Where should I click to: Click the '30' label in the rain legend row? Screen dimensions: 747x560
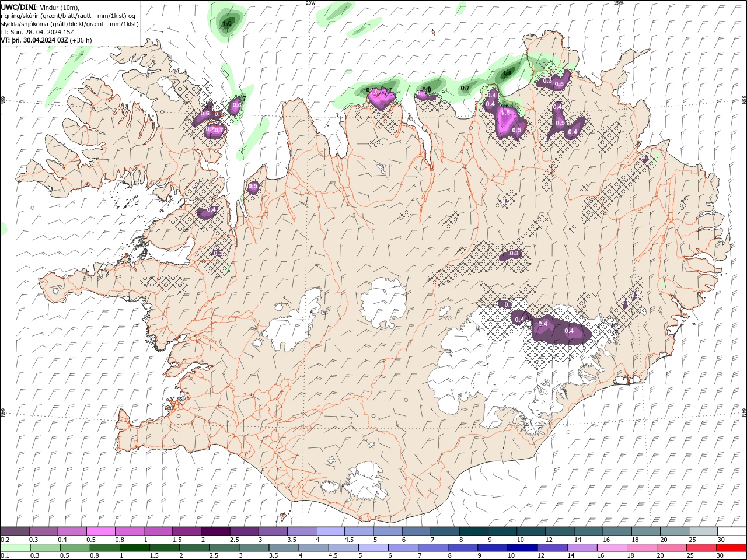[x=721, y=556]
